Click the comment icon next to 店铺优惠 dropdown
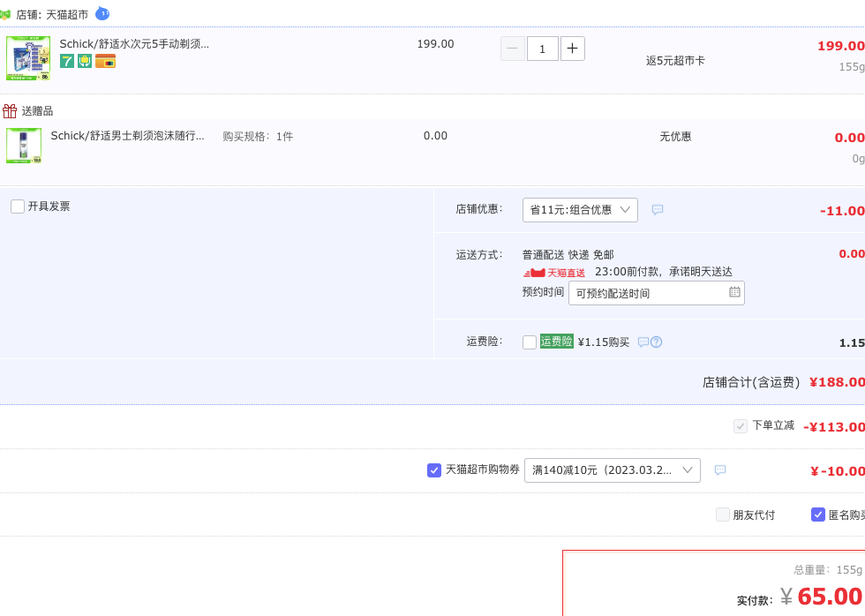The height and width of the screenshot is (616, 865). click(657, 209)
